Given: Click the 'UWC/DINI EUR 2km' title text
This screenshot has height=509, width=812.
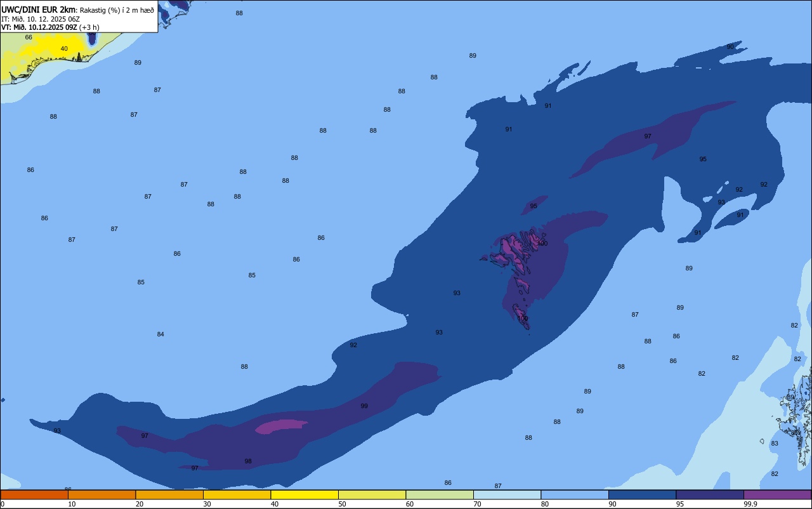Looking at the screenshot, I should (39, 10).
